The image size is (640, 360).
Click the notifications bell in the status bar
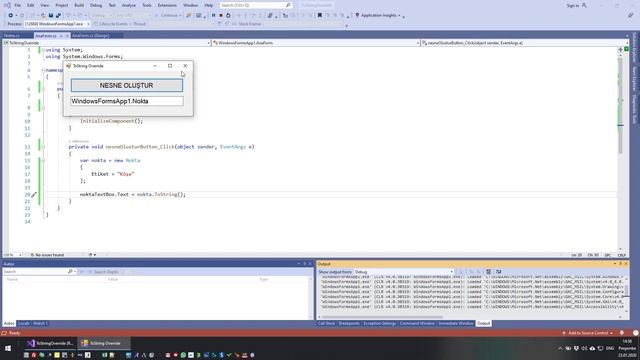[622, 333]
